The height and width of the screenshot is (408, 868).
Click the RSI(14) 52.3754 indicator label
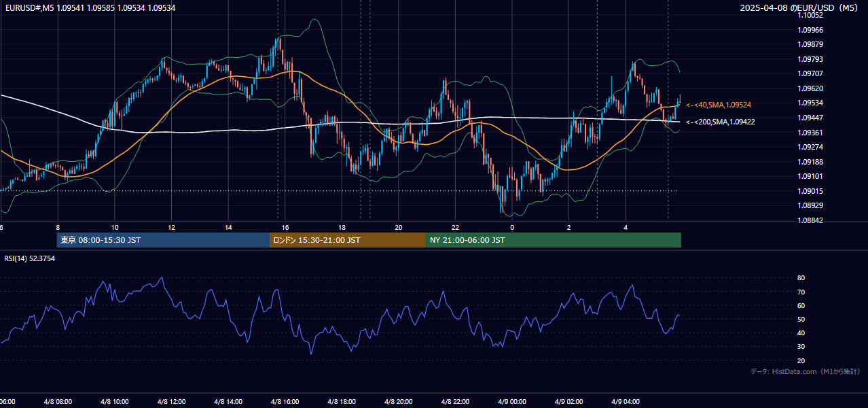(30, 258)
